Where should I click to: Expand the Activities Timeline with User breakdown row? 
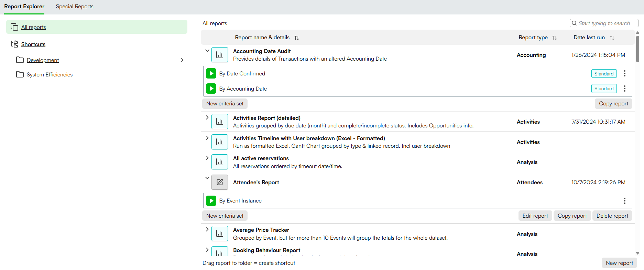[x=207, y=138]
